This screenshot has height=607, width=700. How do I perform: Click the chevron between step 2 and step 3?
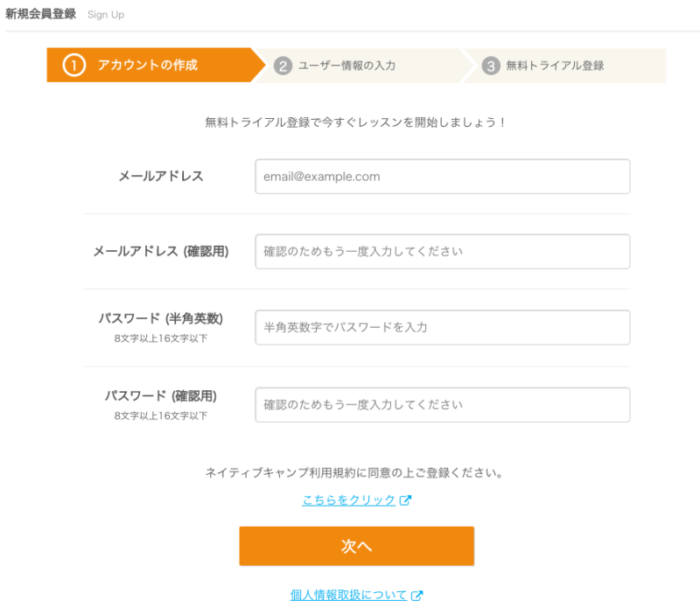467,65
